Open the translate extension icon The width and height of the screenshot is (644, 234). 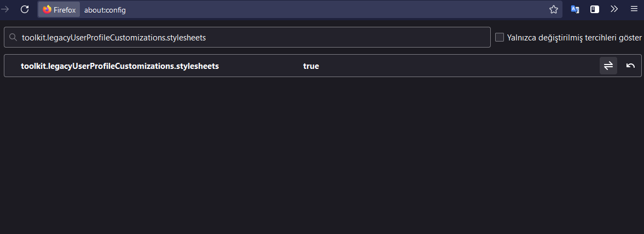coord(575,9)
